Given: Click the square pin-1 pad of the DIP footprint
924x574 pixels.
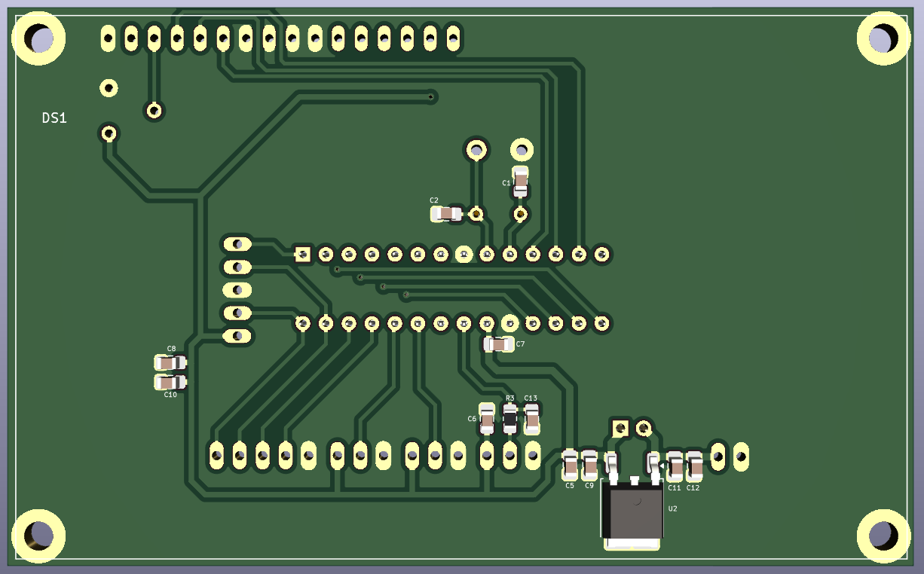Looking at the screenshot, I should [x=302, y=254].
